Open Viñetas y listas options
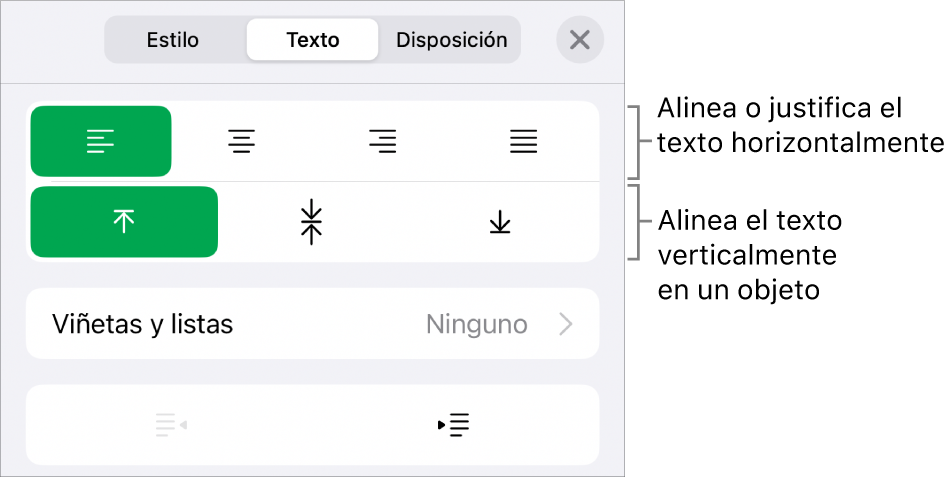The image size is (951, 478). pyautogui.click(x=312, y=324)
